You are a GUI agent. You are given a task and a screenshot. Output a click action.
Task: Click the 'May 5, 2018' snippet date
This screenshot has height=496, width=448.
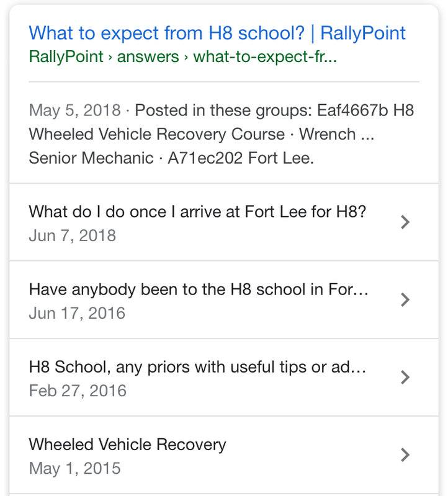tap(74, 111)
